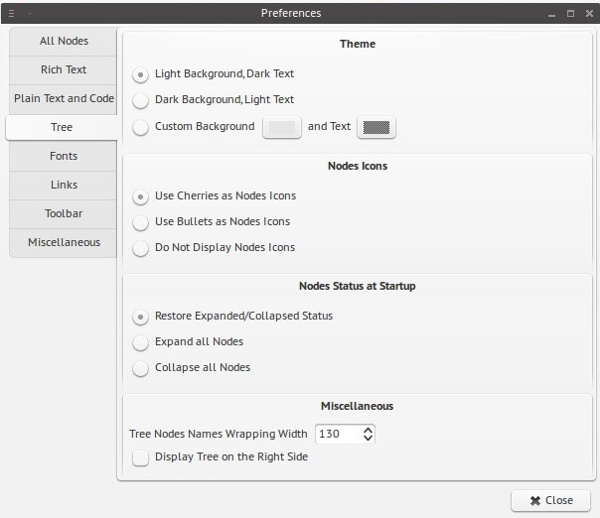
Task: Go to the Links tab
Action: [x=64, y=185]
